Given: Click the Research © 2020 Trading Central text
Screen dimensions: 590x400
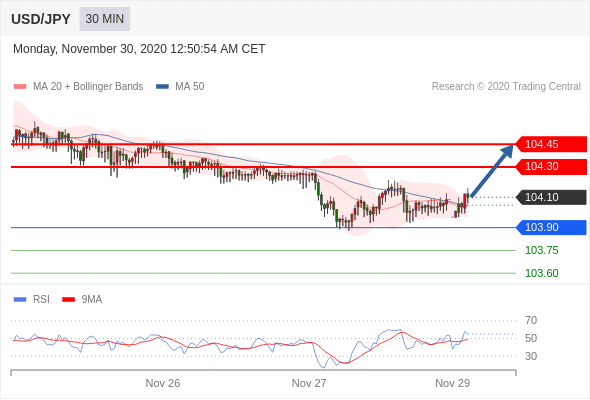Looking at the screenshot, I should tap(506, 87).
